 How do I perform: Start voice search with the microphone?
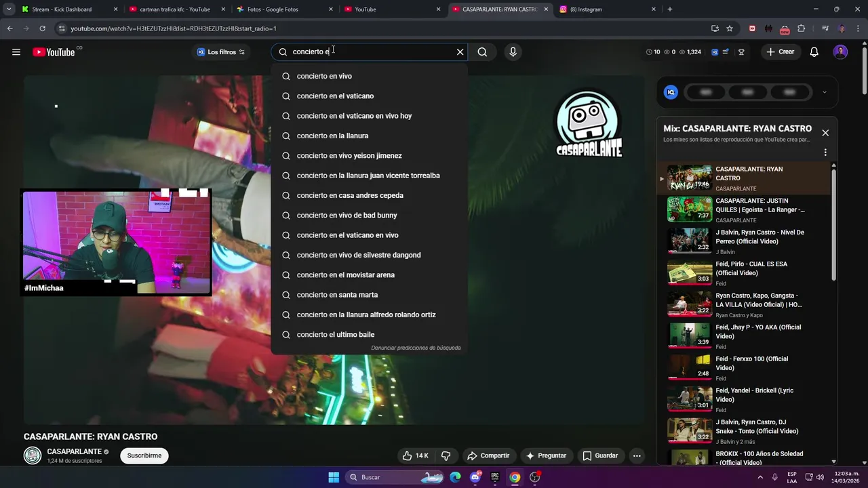[x=513, y=52]
